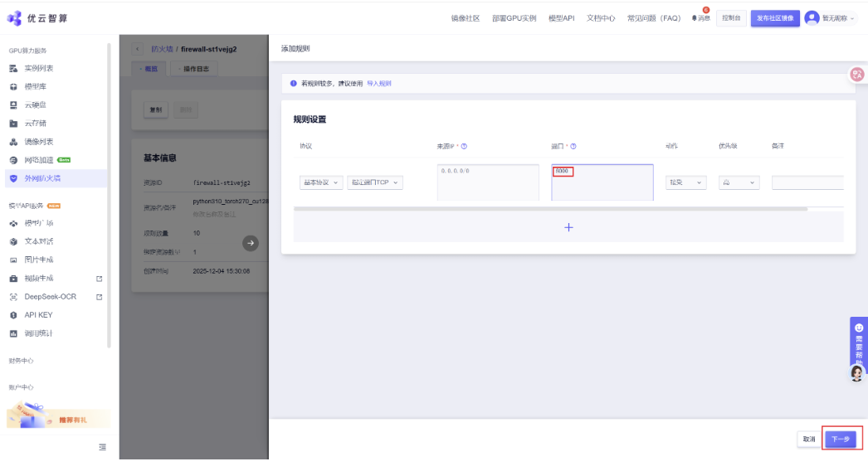This screenshot has height=476, width=868.
Task: Open 镜像列表 in the sidebar
Action: (39, 142)
